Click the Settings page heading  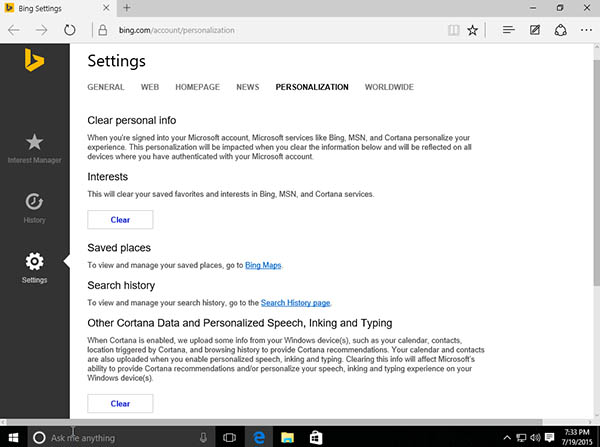click(x=116, y=61)
